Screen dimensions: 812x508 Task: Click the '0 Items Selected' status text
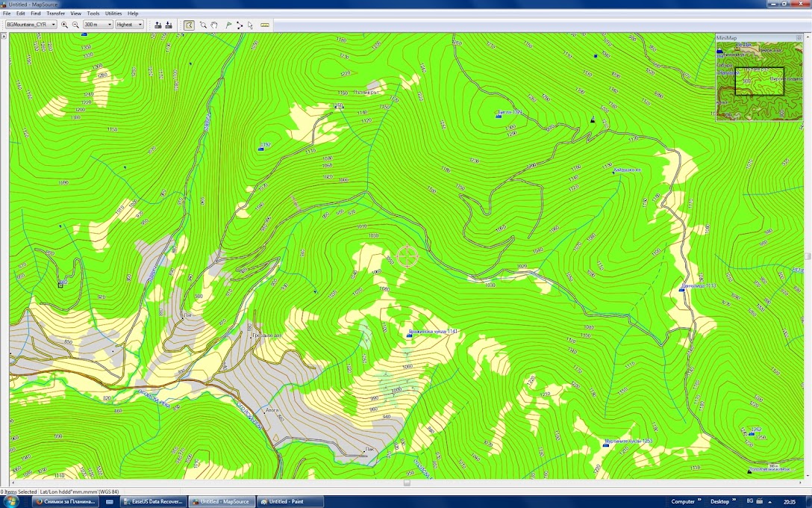(19, 492)
